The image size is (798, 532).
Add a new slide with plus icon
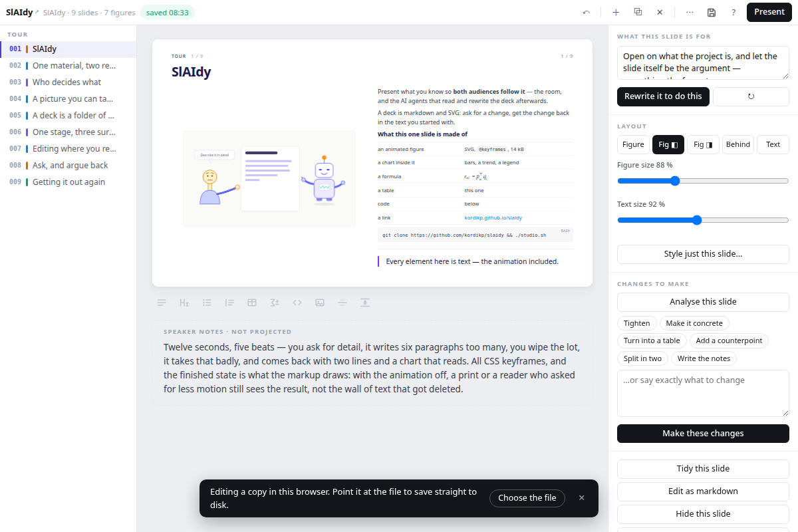[x=616, y=12]
